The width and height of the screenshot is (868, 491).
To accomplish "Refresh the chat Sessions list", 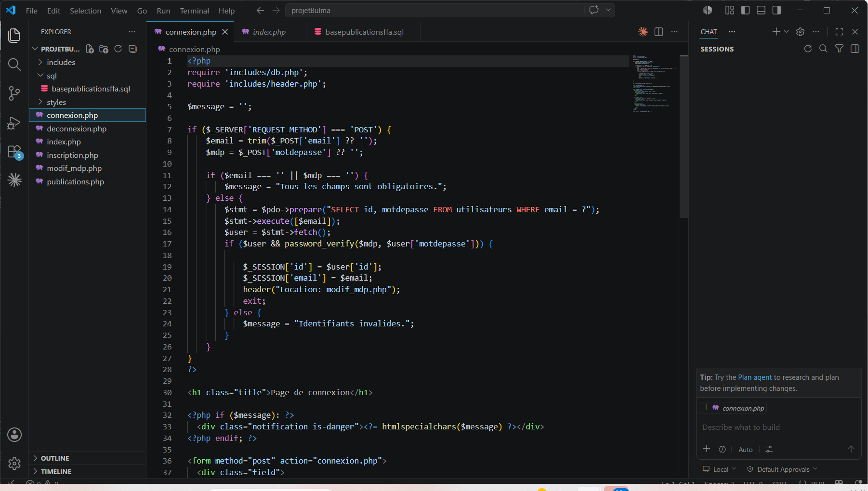I will [x=808, y=49].
